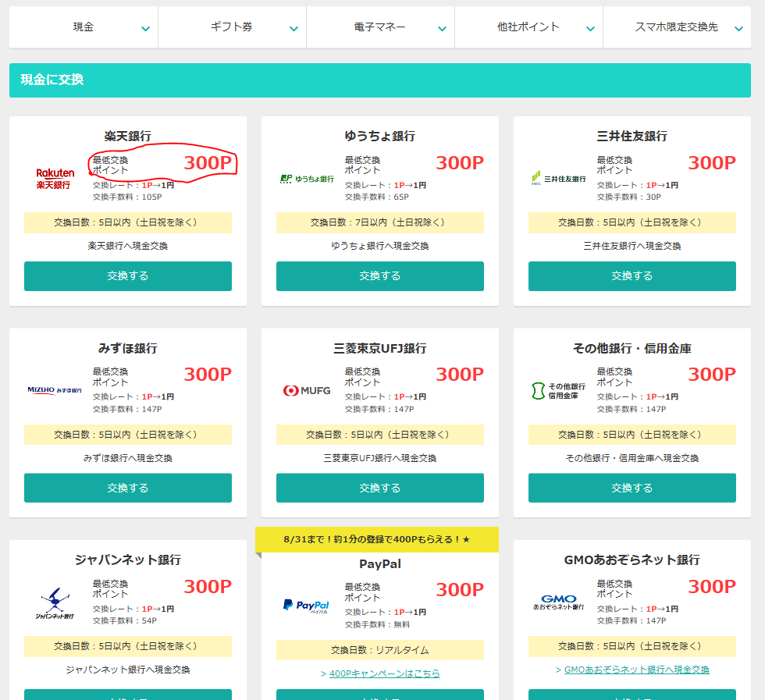Click 交換日数：リアルタイム PayPal notice
Image resolution: width=765 pixels, height=700 pixels.
click(x=380, y=650)
